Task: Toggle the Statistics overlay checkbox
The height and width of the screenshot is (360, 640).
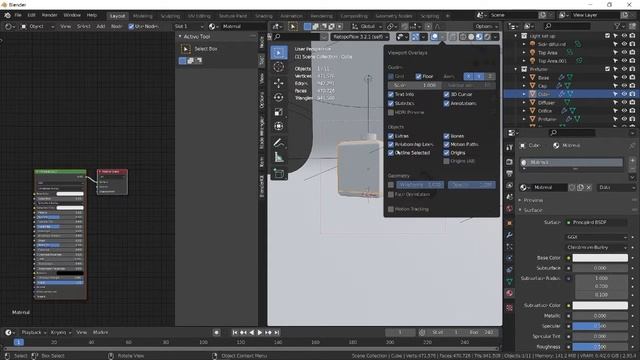Action: [x=391, y=103]
